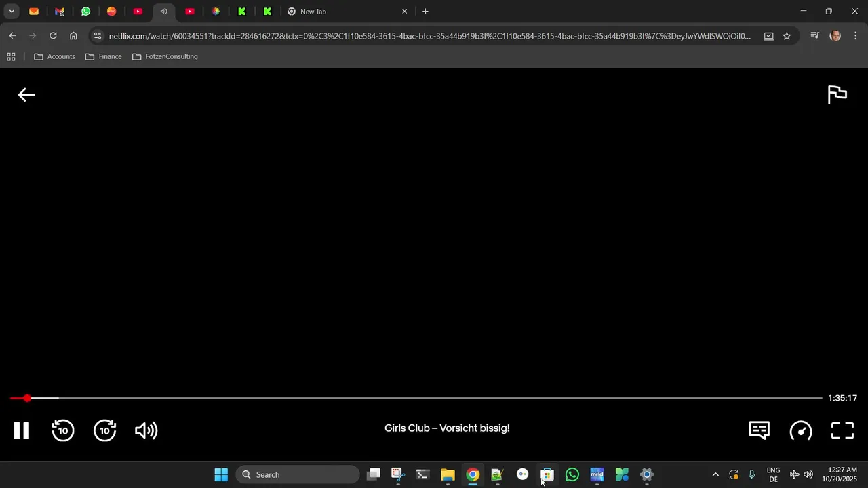
Task: Open the bookmarks apps grid
Action: pos(11,56)
